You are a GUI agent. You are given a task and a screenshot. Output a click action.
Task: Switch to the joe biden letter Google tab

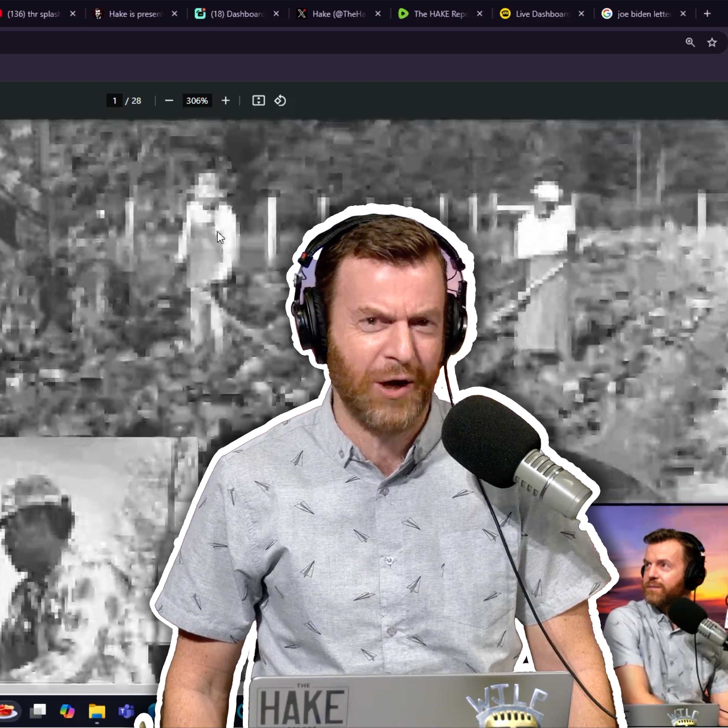click(x=644, y=14)
